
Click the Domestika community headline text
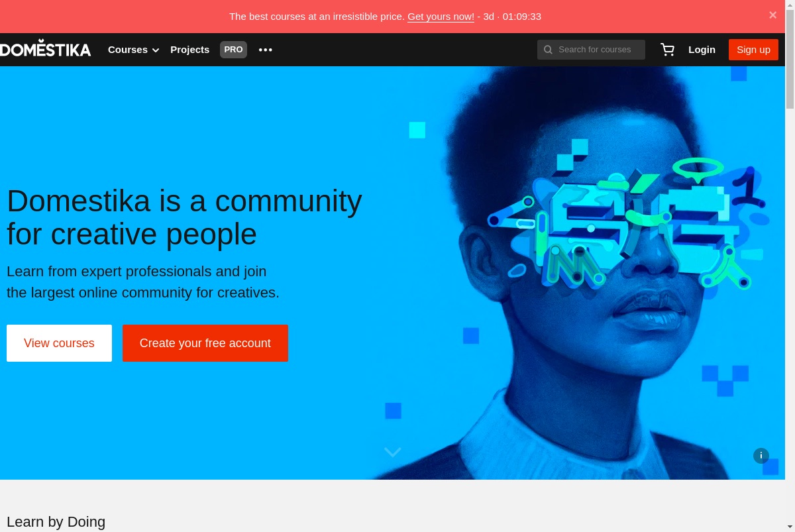click(184, 217)
